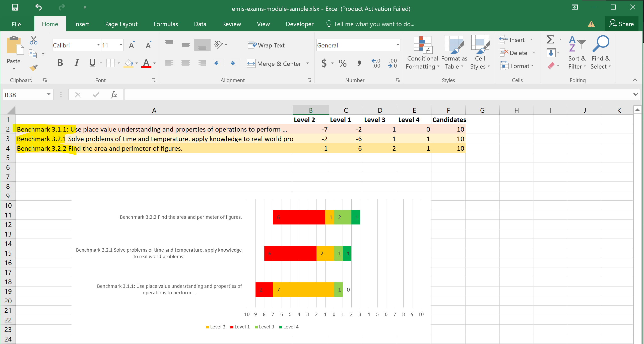Image resolution: width=644 pixels, height=344 pixels.
Task: Click the Share button
Action: (621, 24)
